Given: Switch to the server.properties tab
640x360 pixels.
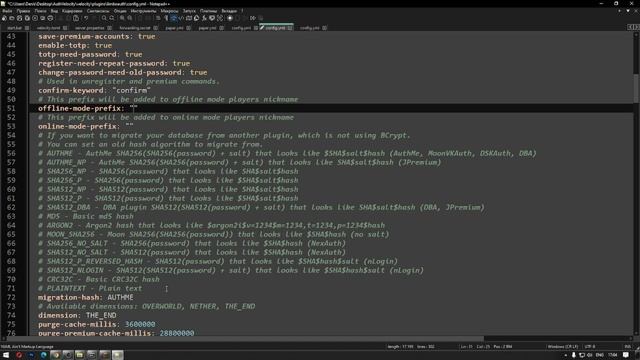Looking at the screenshot, I should click(x=90, y=28).
